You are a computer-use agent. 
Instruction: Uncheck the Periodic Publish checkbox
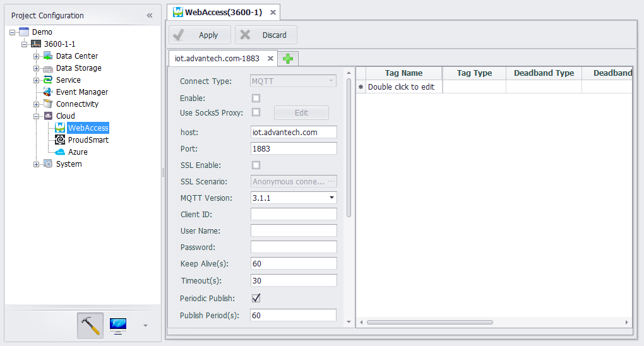pyautogui.click(x=256, y=298)
